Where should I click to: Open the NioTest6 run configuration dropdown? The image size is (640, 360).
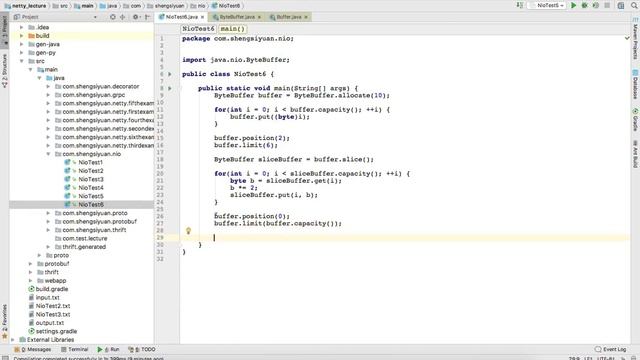pos(547,5)
